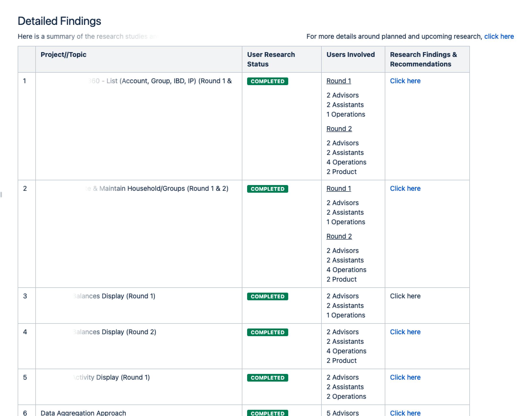Click COMPLETED badge for Balances Display Round 1
The height and width of the screenshot is (416, 532).
click(x=267, y=296)
